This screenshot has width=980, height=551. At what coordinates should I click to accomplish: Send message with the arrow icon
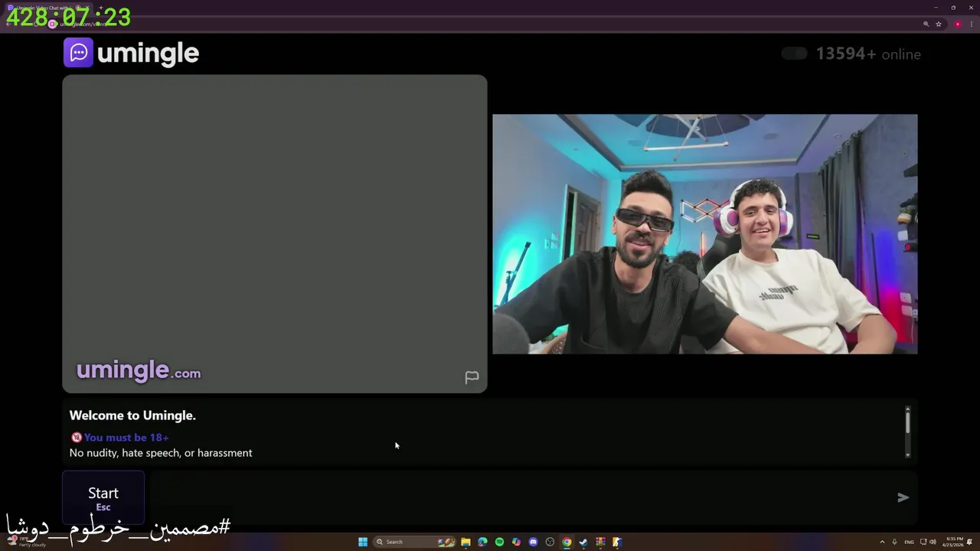tap(903, 497)
